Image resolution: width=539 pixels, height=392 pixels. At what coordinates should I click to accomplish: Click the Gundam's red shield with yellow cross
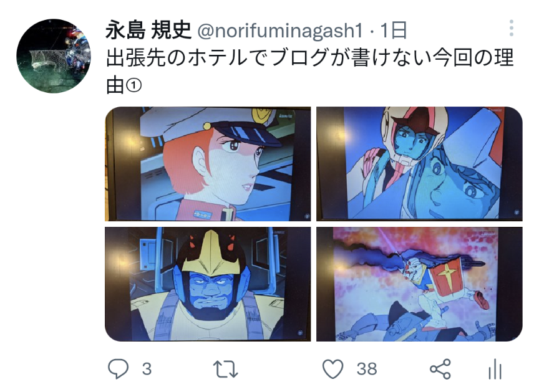coord(447,275)
